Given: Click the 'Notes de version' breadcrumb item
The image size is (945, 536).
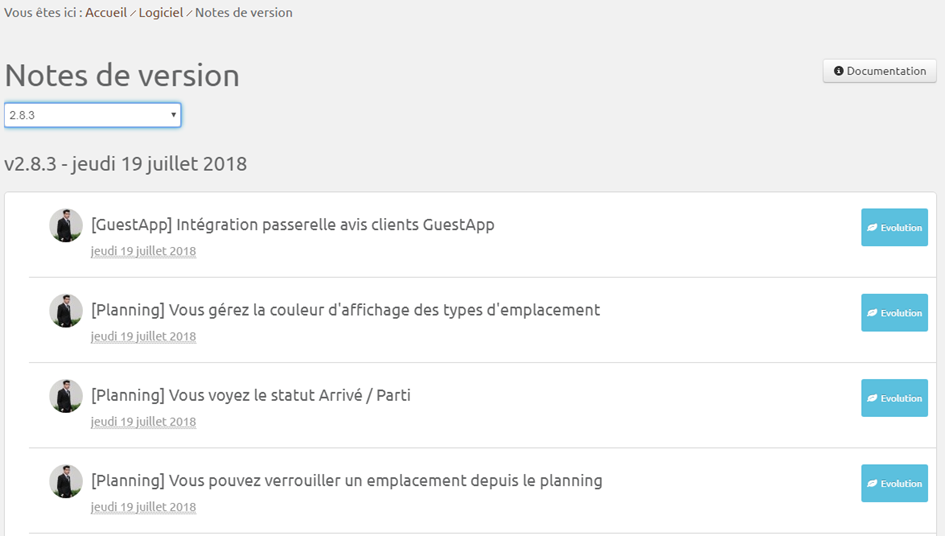Looking at the screenshot, I should coord(243,13).
